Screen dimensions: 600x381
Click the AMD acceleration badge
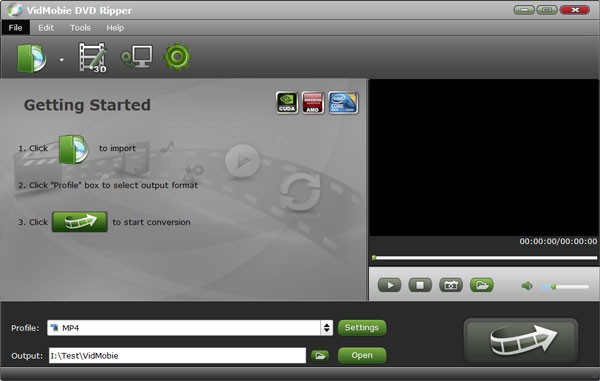tap(313, 103)
